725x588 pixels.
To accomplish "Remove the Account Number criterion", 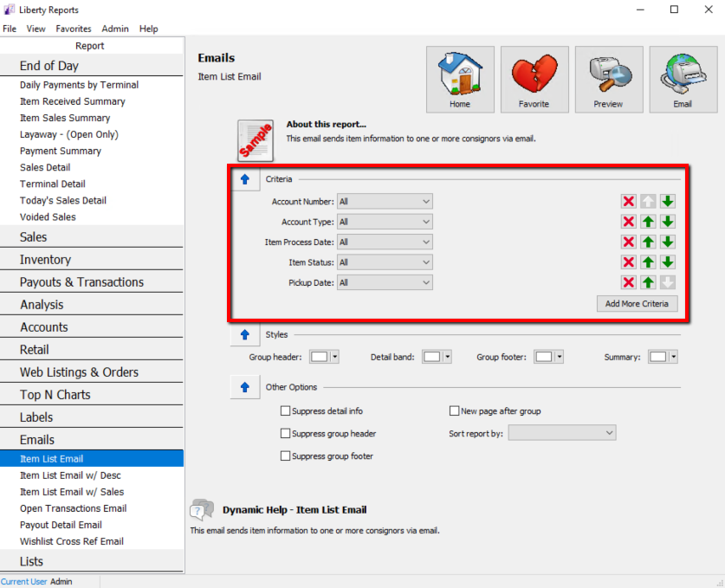I will pyautogui.click(x=628, y=202).
